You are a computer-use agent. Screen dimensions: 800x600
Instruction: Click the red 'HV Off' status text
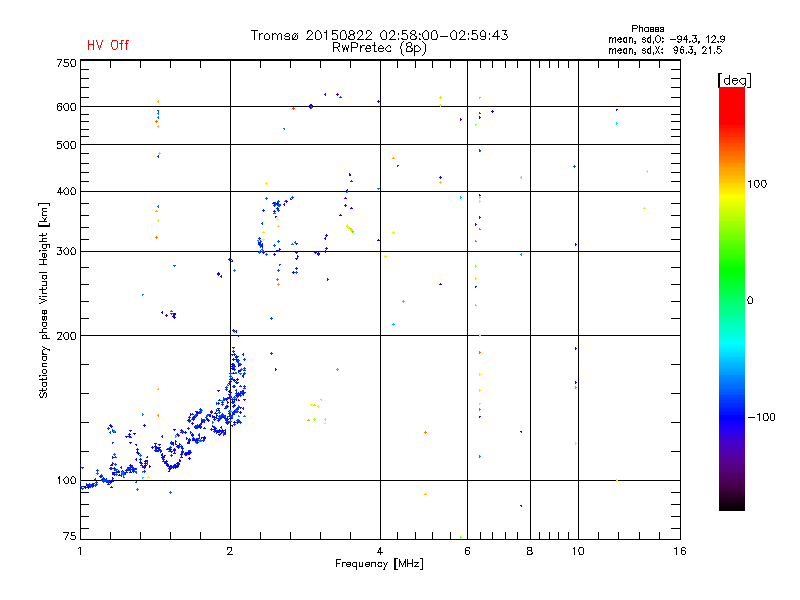(x=108, y=45)
